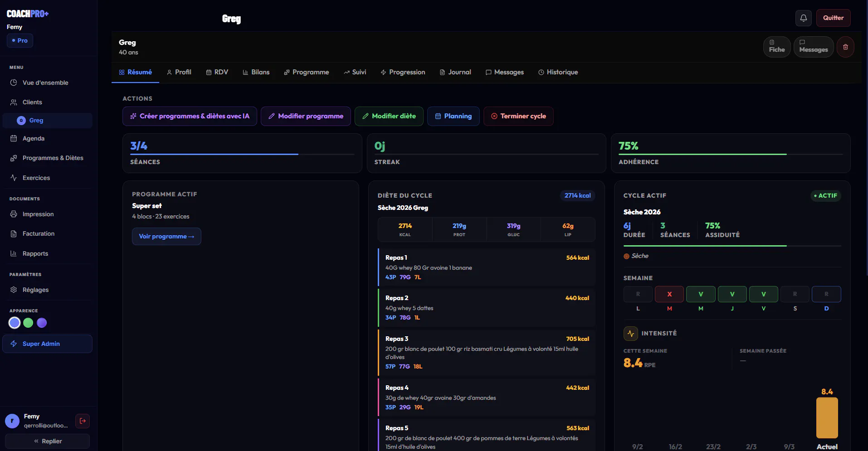Click the Programmes & Diètes icon
Screen dimensions: 868x451
coord(14,158)
